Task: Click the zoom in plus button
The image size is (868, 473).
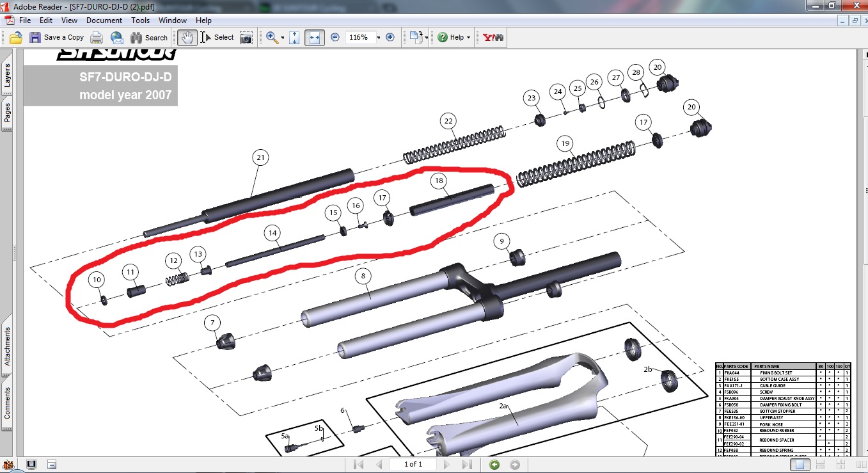Action: (x=390, y=38)
